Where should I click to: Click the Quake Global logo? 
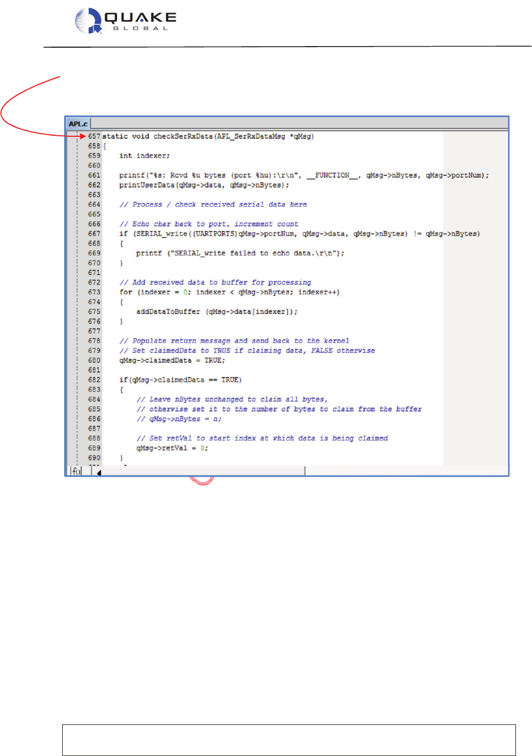pos(126,21)
